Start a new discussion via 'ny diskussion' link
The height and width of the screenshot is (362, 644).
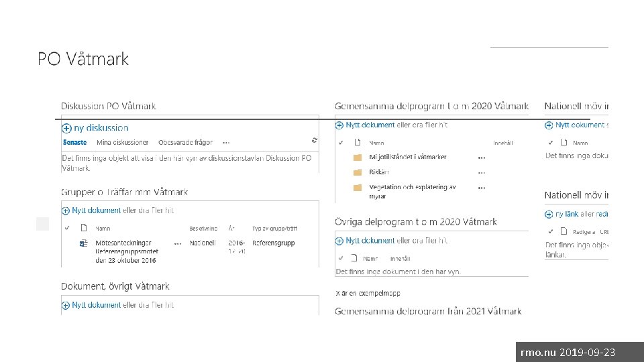coord(101,128)
